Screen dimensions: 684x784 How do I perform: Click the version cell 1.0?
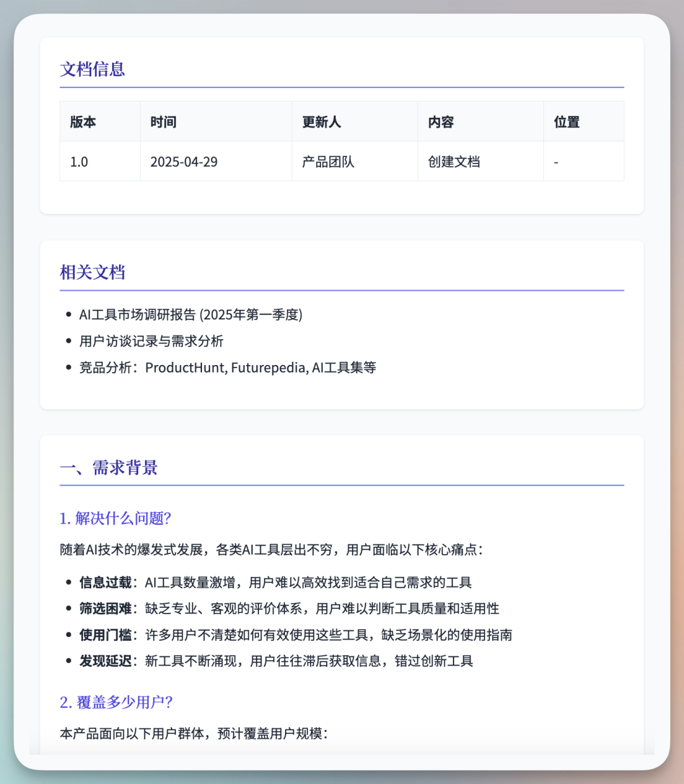coord(79,162)
